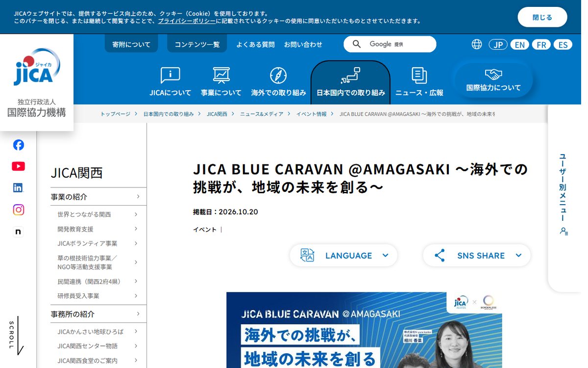Click the 国際協力について handshake icon

pyautogui.click(x=493, y=74)
